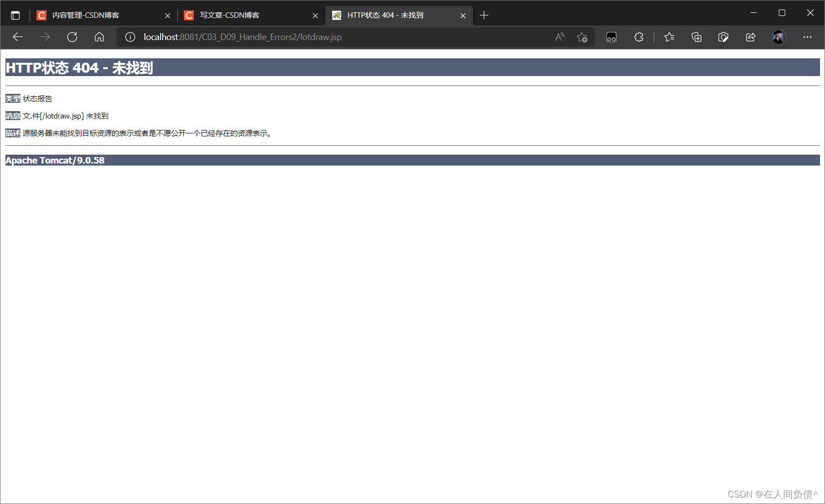Go to the browser home page
The image size is (825, 504).
99,37
